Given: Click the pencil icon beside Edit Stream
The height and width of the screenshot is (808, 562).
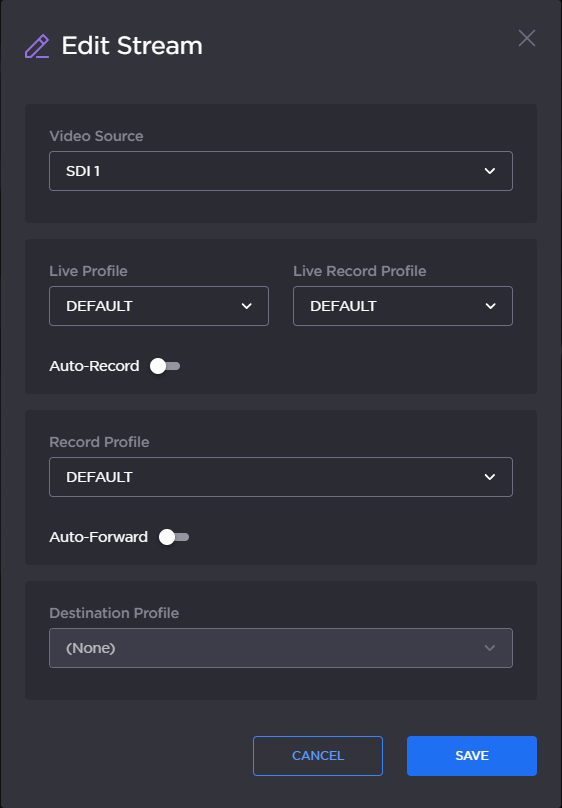Looking at the screenshot, I should (x=37, y=46).
